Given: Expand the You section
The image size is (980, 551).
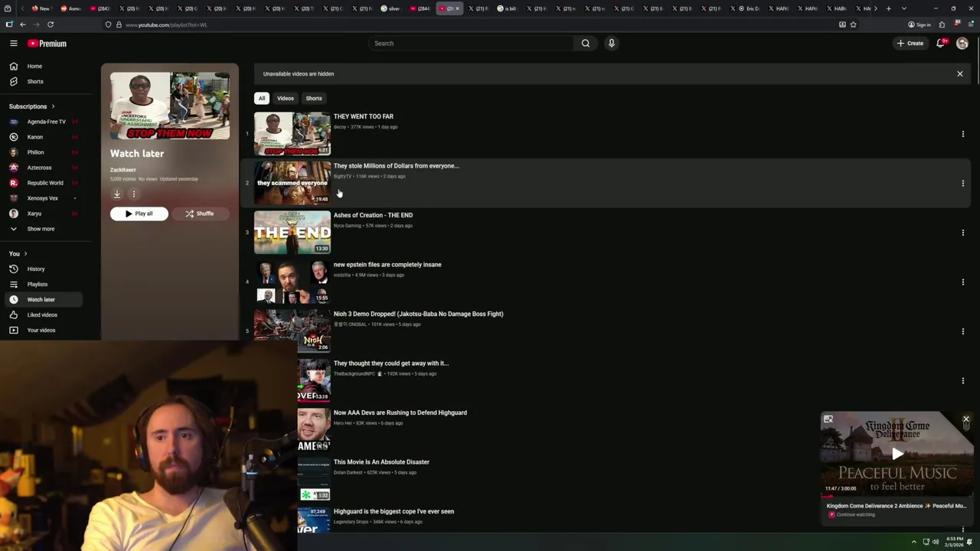Looking at the screenshot, I should [18, 253].
